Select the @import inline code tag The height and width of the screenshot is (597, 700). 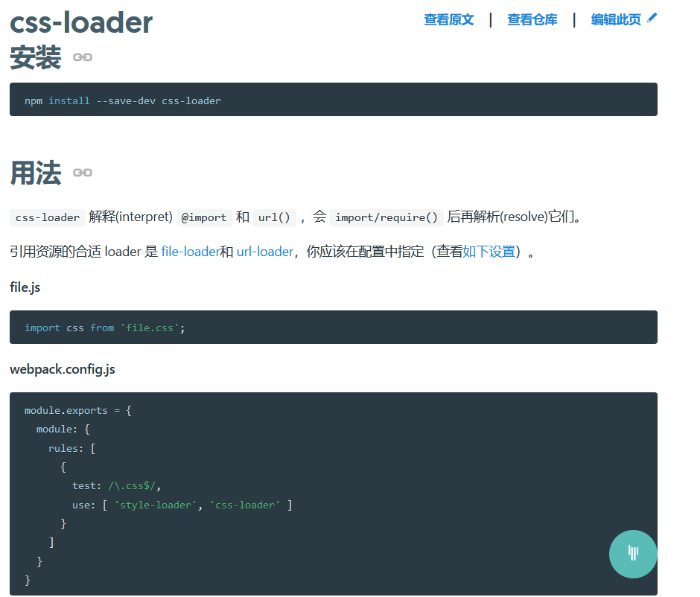204,217
